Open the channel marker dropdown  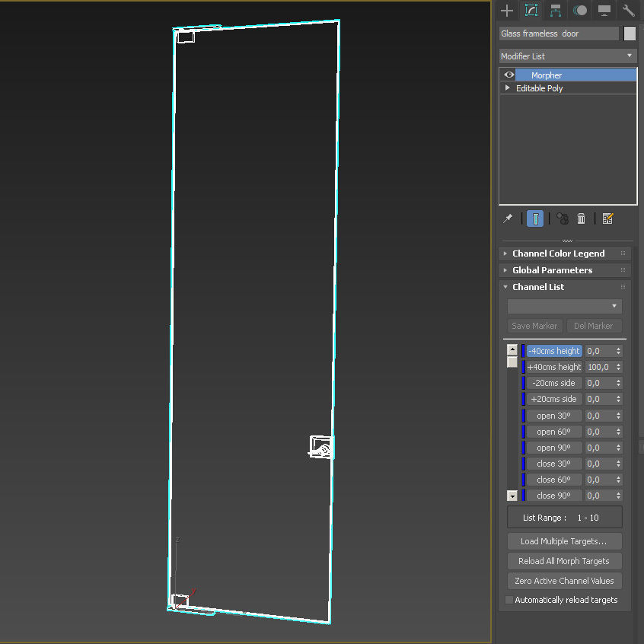(564, 306)
